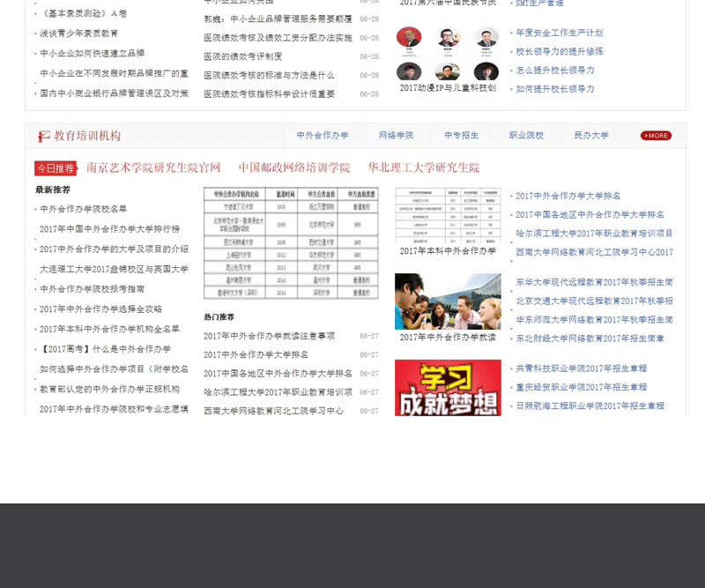Open 2017年中外合作办学就读注意事项 article
705x588 pixels.
pos(269,336)
